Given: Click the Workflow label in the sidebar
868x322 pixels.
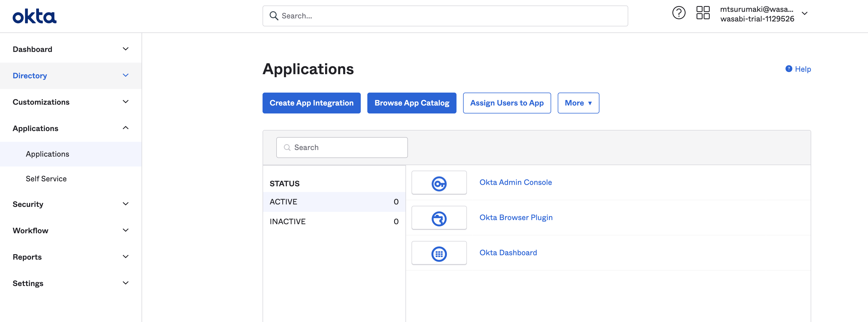Looking at the screenshot, I should (30, 231).
